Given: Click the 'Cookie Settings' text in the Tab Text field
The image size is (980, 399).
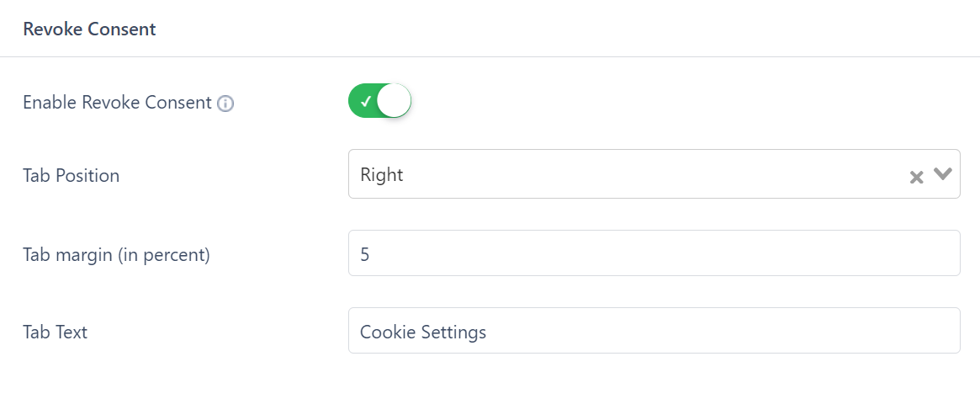Looking at the screenshot, I should point(423,332).
